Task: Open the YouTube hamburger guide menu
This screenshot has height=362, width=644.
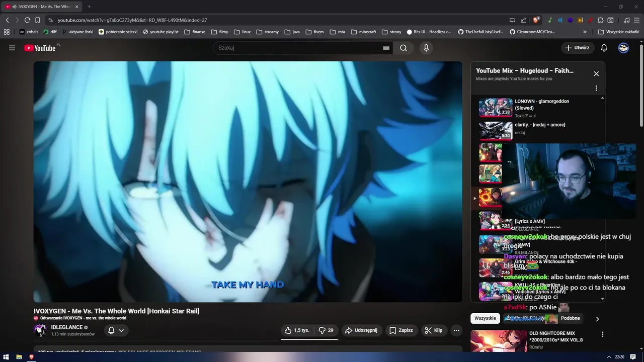Action: (x=12, y=48)
